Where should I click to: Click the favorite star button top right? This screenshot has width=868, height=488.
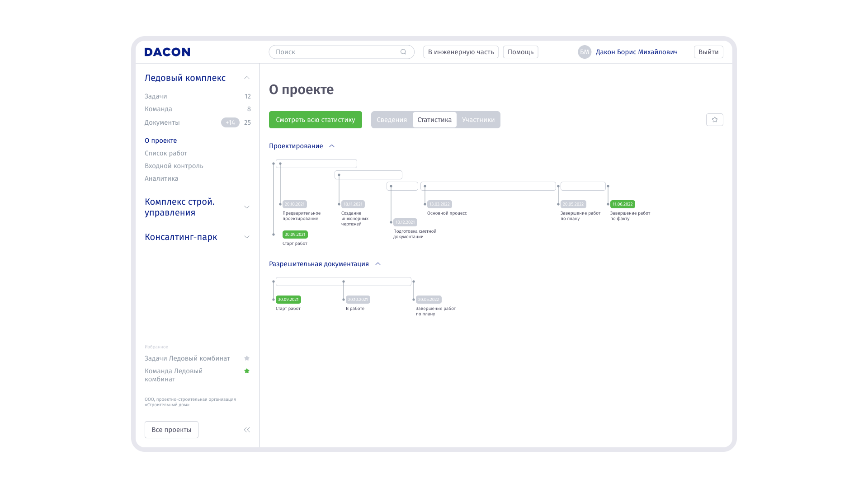coord(714,120)
